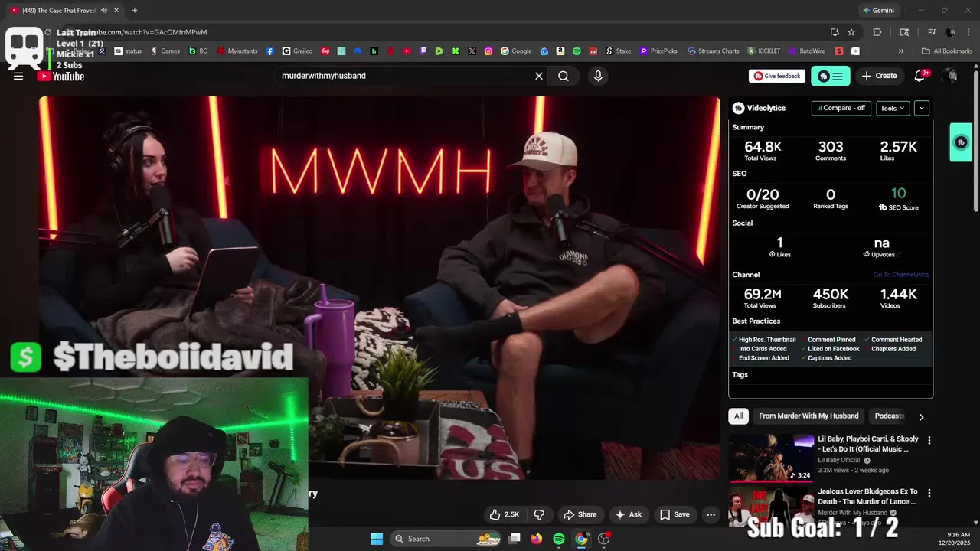
Task: Select the Podcasts filter chip
Action: [889, 416]
